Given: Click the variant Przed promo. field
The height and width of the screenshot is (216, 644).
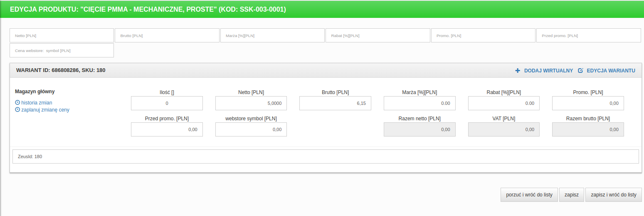Looking at the screenshot, I should coord(167,129).
